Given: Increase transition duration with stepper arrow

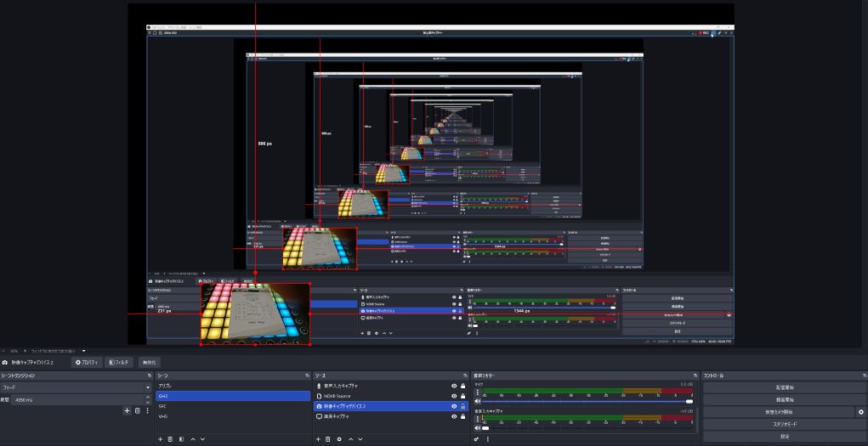Looking at the screenshot, I should [148, 397].
